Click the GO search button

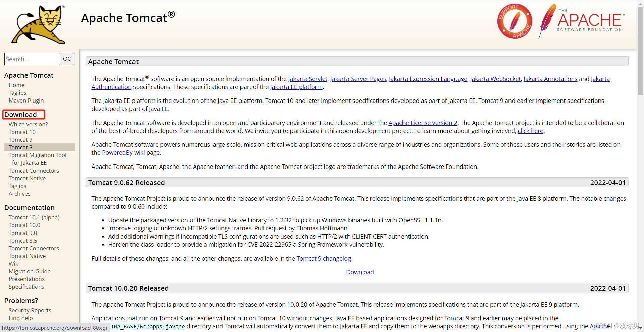click(x=67, y=59)
